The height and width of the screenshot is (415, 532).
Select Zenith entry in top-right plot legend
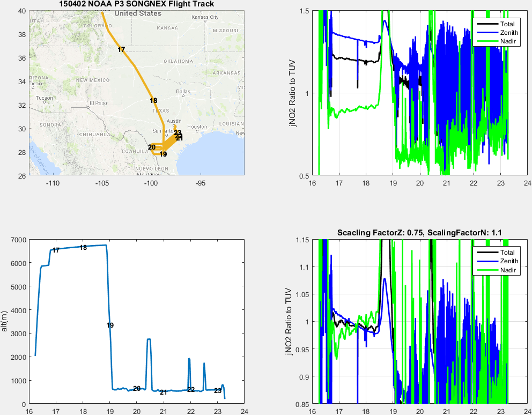tap(508, 33)
